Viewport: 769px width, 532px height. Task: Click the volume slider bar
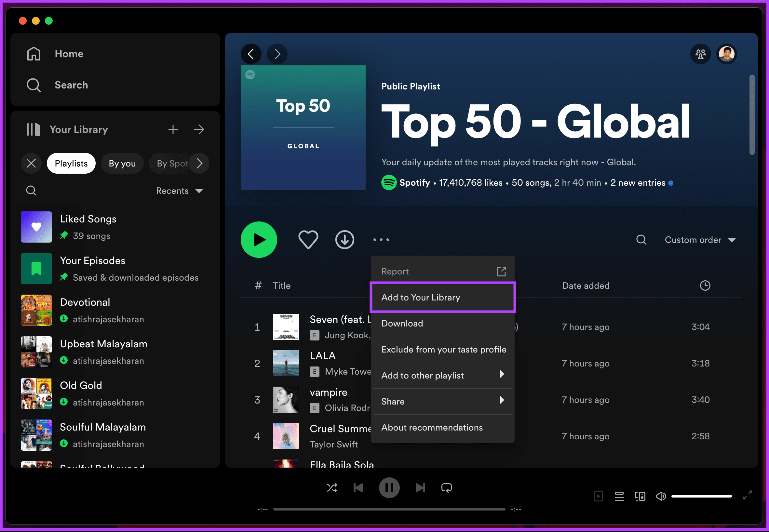(702, 496)
